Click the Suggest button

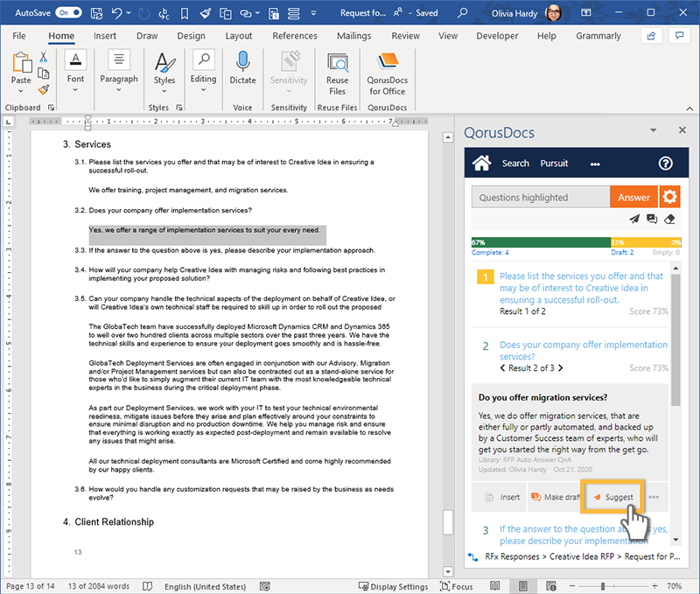612,497
